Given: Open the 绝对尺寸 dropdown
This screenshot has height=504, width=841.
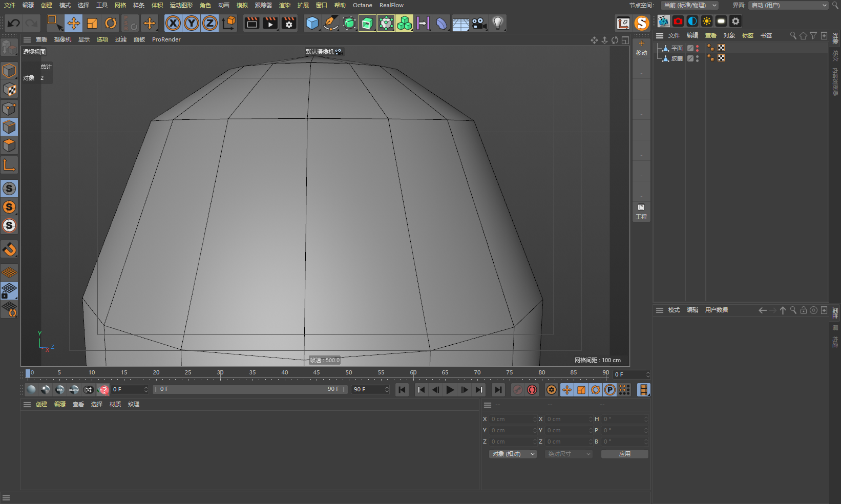Looking at the screenshot, I should tap(569, 454).
